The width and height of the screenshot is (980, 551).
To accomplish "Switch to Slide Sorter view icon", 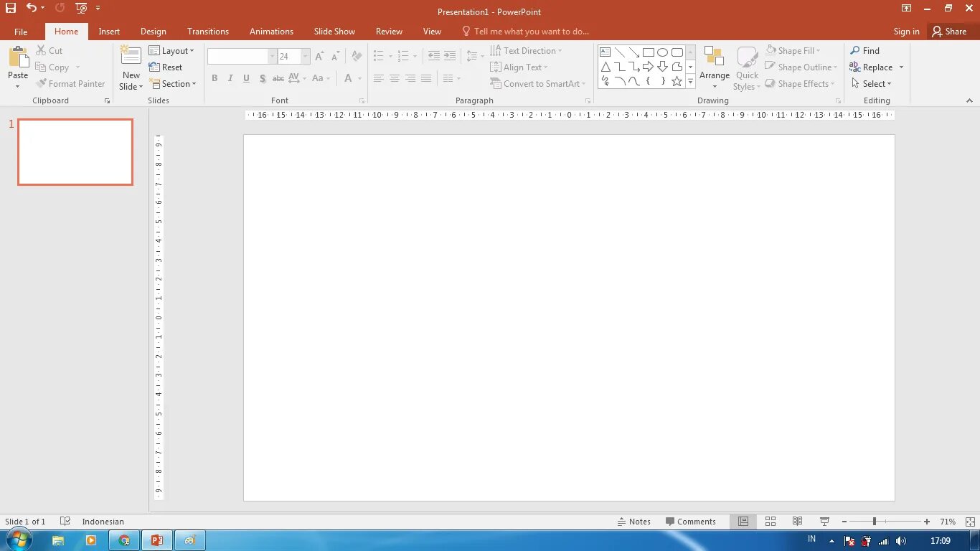I will click(771, 522).
